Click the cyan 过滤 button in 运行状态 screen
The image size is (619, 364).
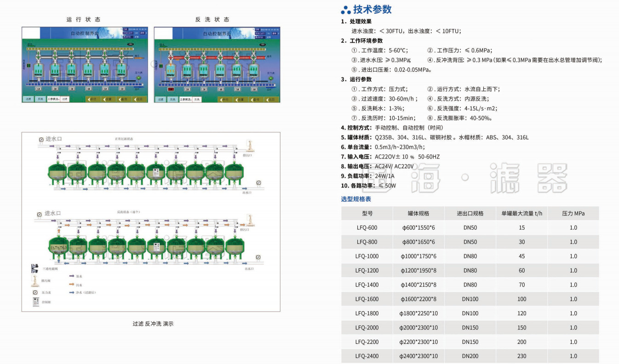(x=29, y=99)
